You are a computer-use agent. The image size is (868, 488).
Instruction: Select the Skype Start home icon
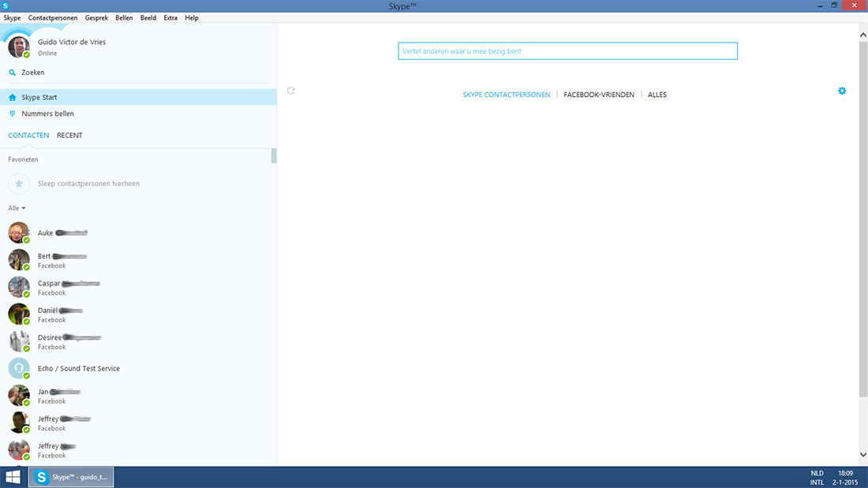12,98
